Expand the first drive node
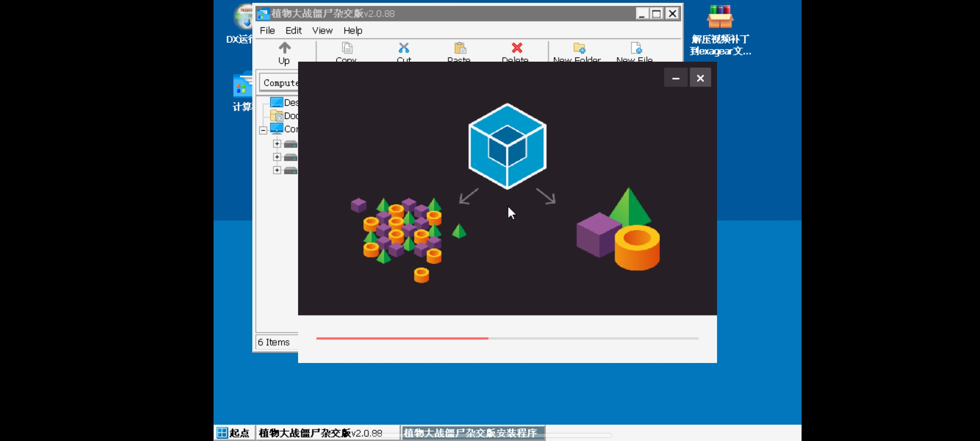 277,144
